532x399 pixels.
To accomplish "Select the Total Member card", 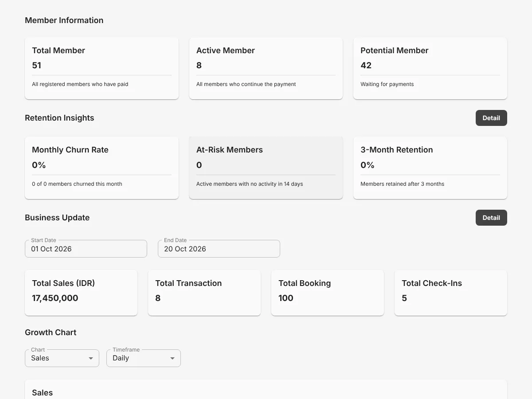I will point(102,68).
